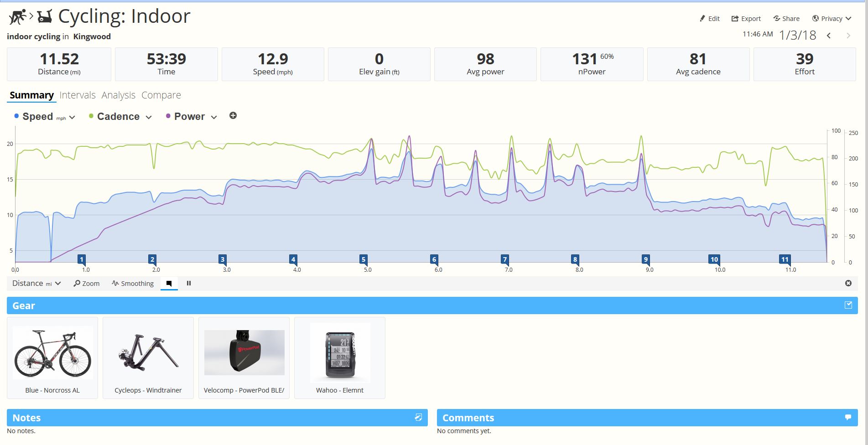Click the indoor bike trainer icon
868x445 pixels.
click(45, 17)
